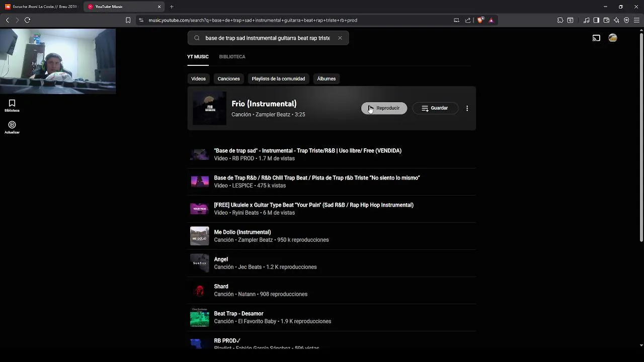
Task: Open the Brave Wallet icon
Action: pyautogui.click(x=606, y=20)
